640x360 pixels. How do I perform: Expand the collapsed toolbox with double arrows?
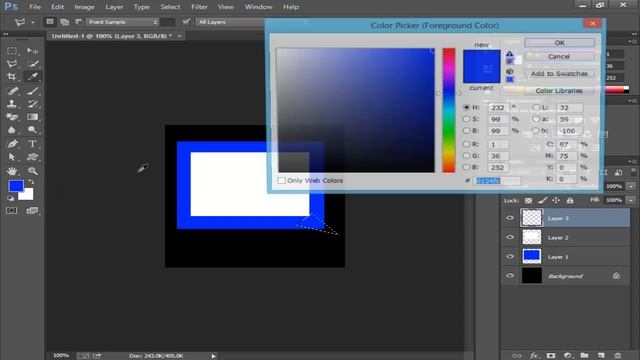(6, 34)
